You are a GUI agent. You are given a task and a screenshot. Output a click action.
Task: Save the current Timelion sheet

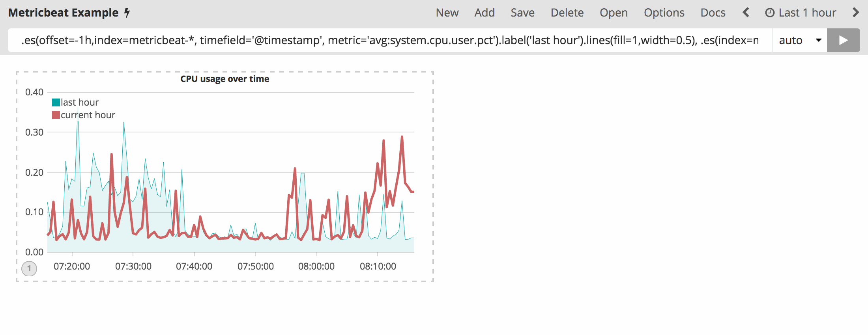[522, 13]
